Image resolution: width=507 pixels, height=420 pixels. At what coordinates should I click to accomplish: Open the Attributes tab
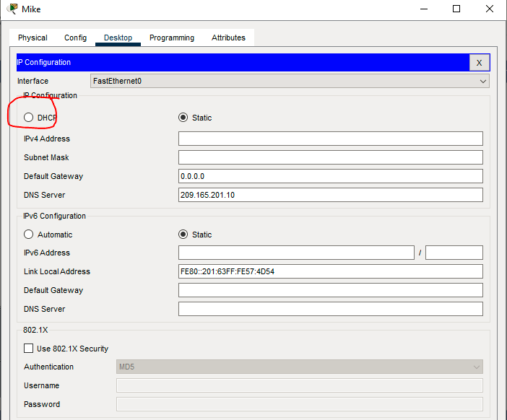click(228, 38)
